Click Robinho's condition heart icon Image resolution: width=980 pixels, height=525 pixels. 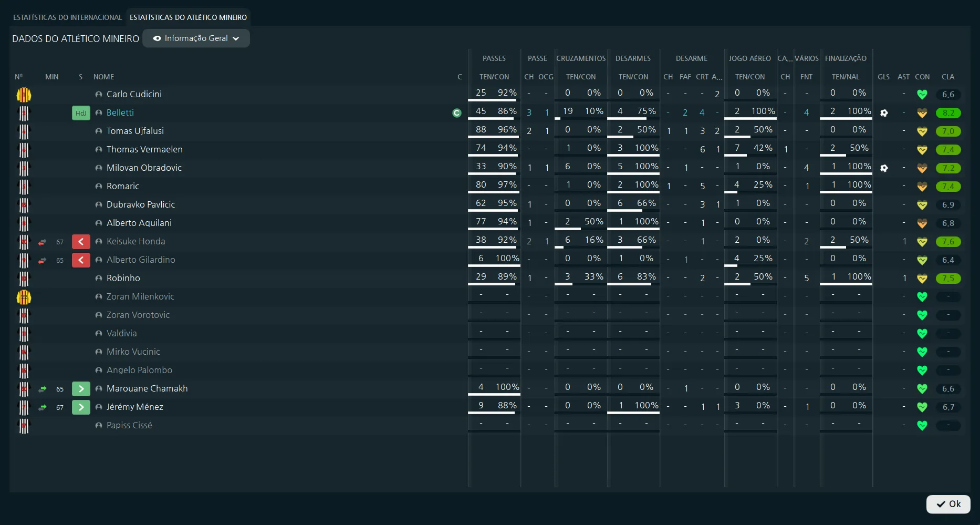922,279
